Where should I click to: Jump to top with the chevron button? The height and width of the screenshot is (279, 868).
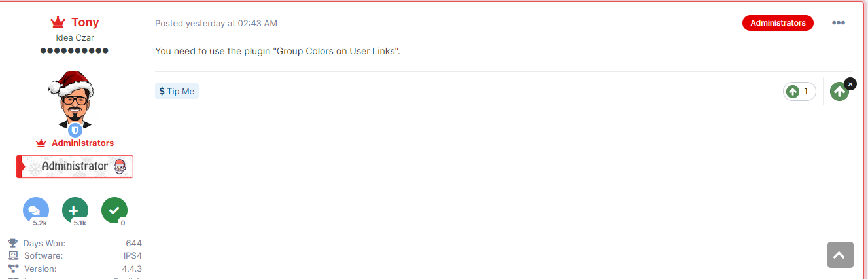841,254
